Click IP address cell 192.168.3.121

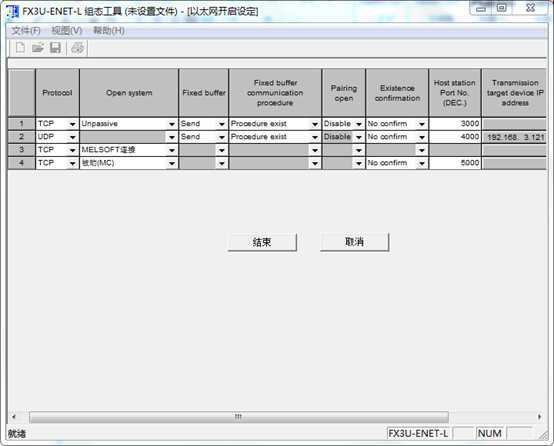514,137
